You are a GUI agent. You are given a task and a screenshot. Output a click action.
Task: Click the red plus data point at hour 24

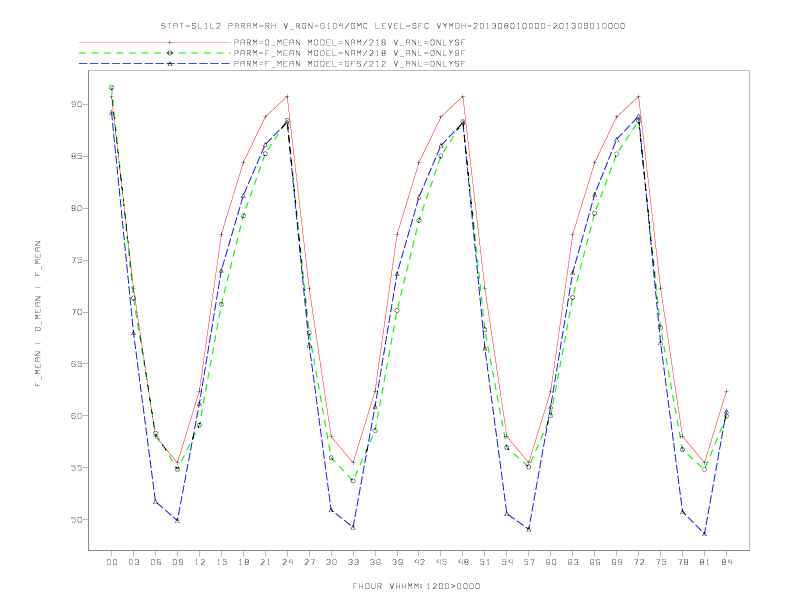coord(287,96)
